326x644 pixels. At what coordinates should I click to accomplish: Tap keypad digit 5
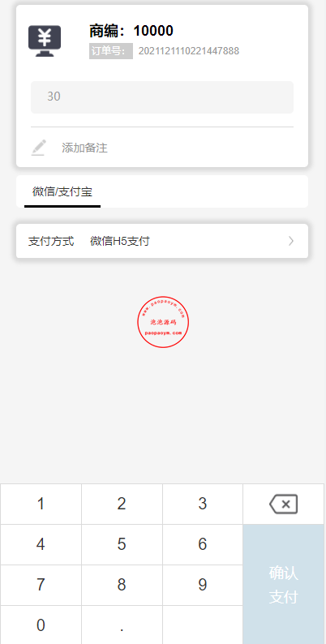click(x=122, y=544)
